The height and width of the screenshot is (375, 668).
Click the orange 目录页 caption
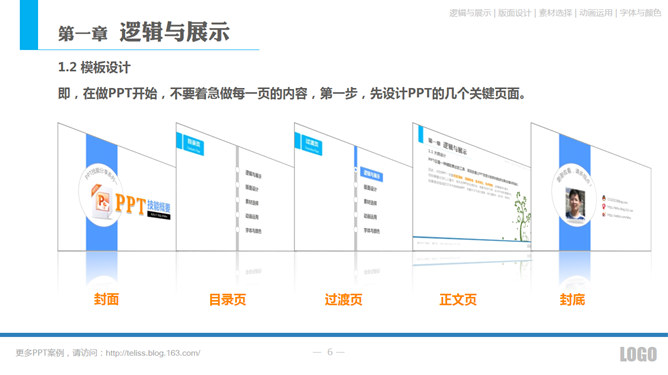(227, 299)
